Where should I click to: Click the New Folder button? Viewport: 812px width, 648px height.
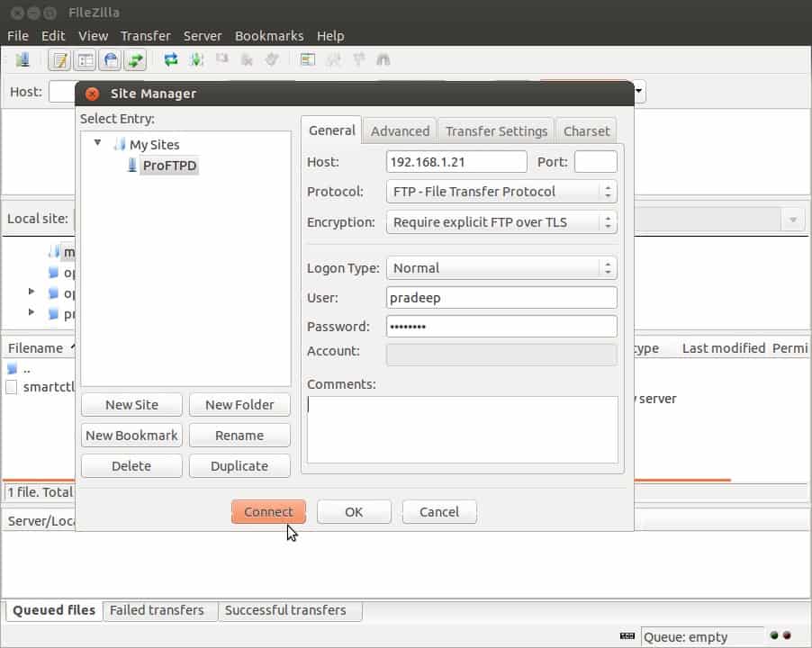coord(239,405)
